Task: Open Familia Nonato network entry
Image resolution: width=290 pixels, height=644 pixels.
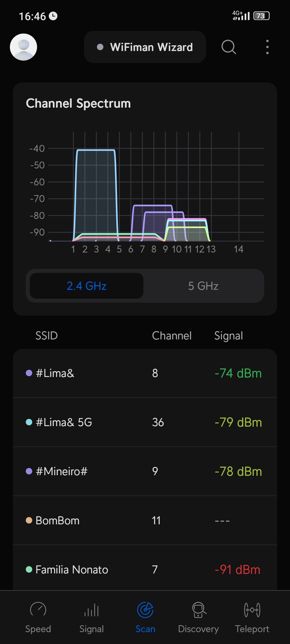Action: (145, 569)
